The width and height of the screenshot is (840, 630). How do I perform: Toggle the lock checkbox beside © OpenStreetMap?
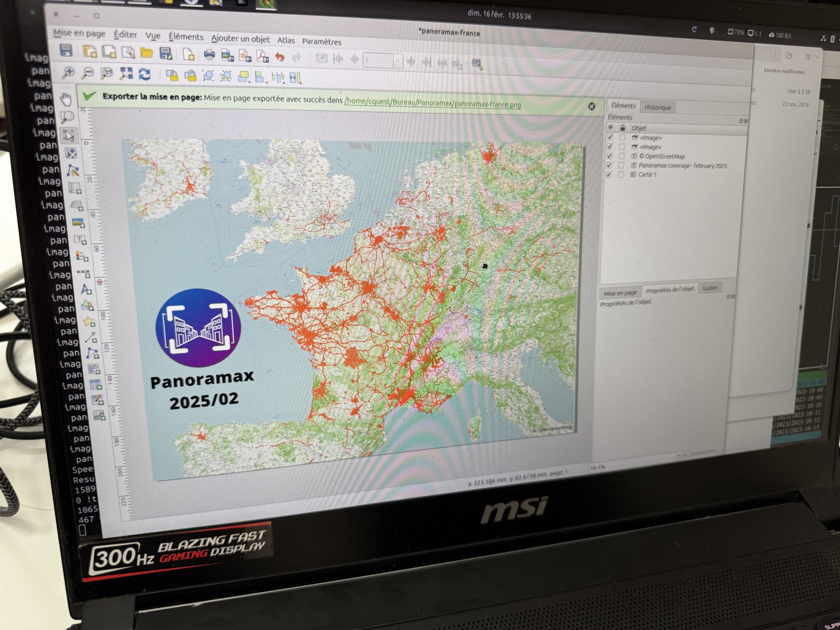pos(622,156)
